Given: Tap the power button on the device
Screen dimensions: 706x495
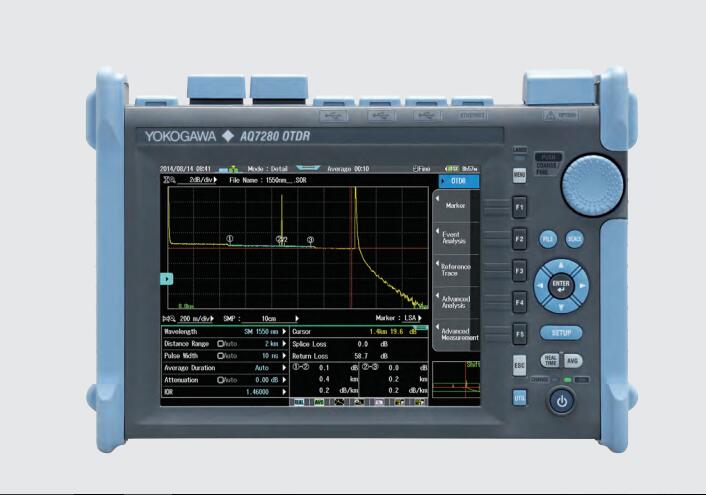Looking at the screenshot, I should click(561, 401).
